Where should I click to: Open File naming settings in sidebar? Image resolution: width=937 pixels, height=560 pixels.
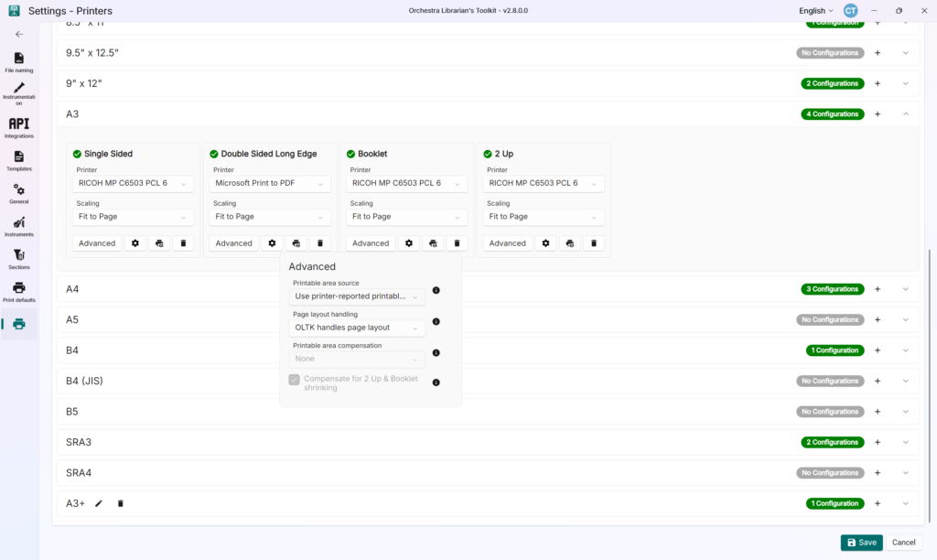tap(19, 62)
